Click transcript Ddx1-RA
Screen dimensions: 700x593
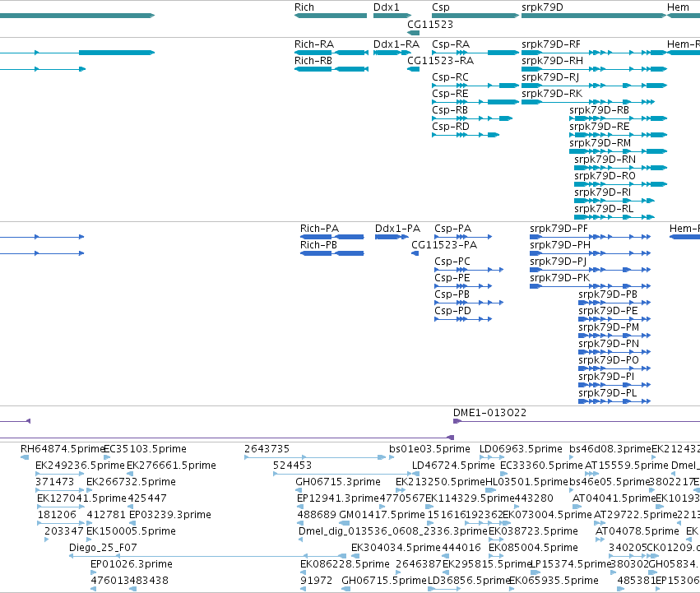pos(396,44)
